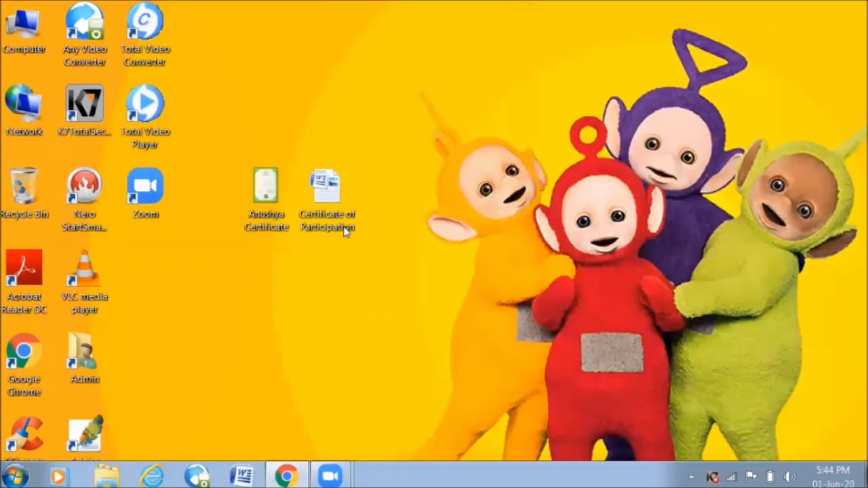Open the clock showing 5:44 PM
The height and width of the screenshot is (488, 868).
click(833, 476)
